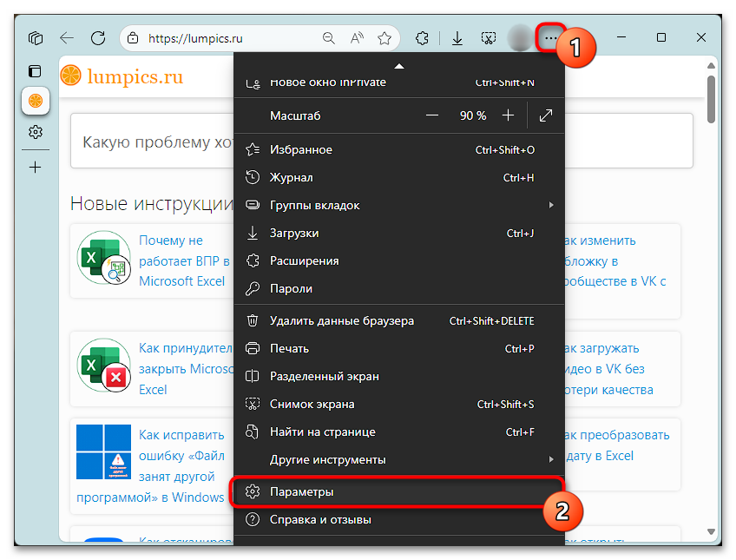Open the vertical tabs settings gear icon
The height and width of the screenshot is (560, 736).
click(36, 132)
